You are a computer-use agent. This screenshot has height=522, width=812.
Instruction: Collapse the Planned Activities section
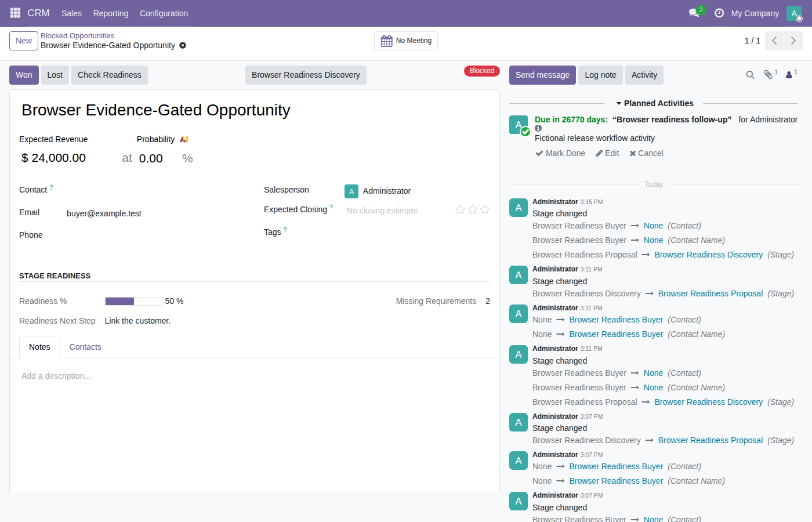click(654, 103)
